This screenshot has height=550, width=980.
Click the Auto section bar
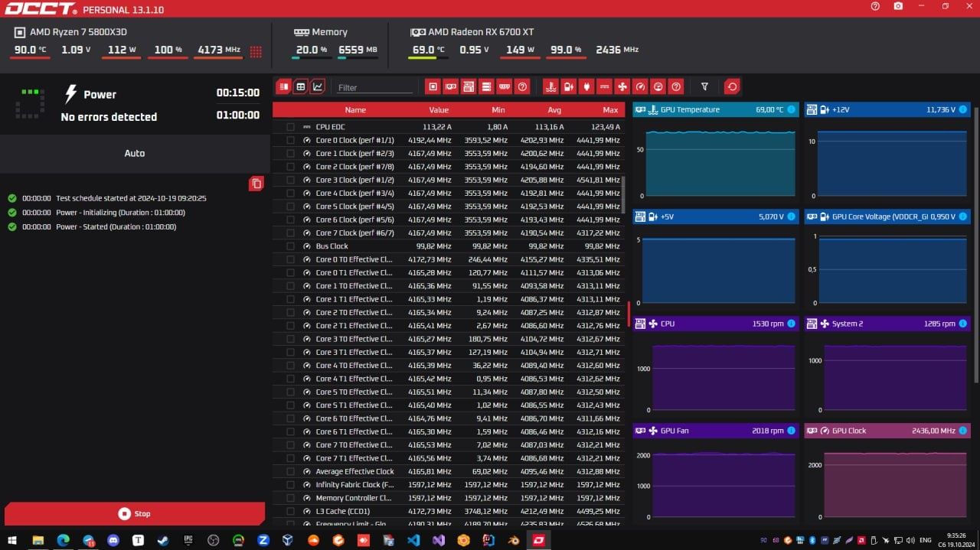(x=135, y=153)
